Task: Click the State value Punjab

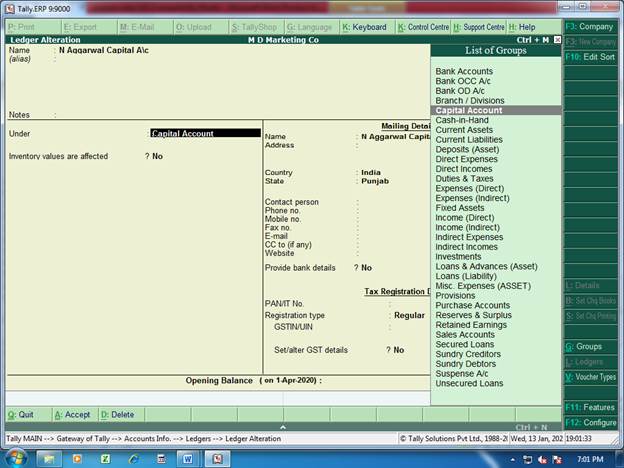Action: click(x=375, y=181)
